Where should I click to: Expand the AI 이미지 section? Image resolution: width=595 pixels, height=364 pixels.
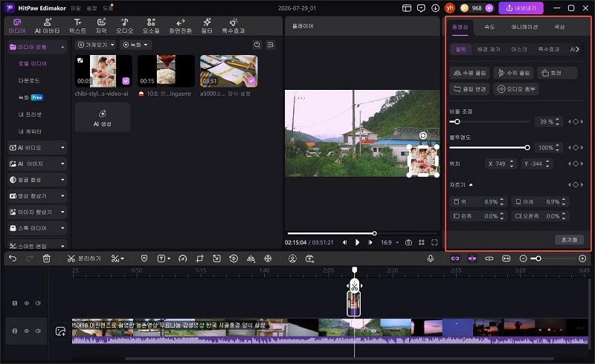coord(37,163)
